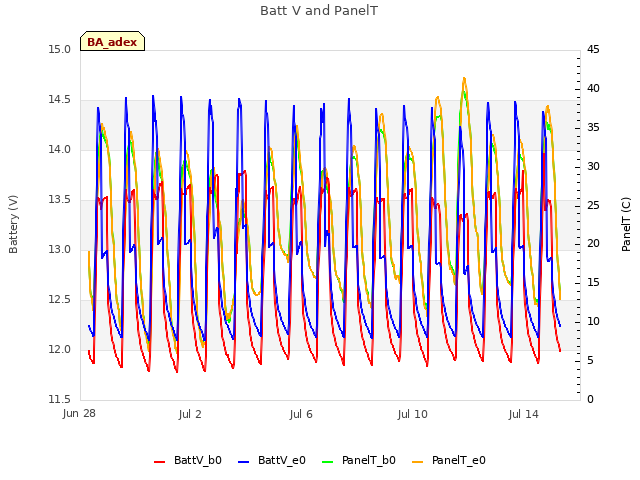The width and height of the screenshot is (640, 480).
Task: Click the 15.0 left axis value
Action: 60,50
